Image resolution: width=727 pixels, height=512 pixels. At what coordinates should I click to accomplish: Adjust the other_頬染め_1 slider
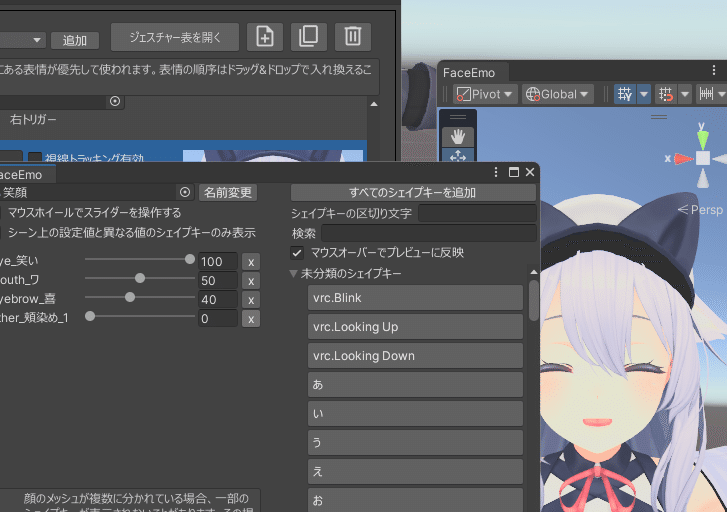pos(140,316)
